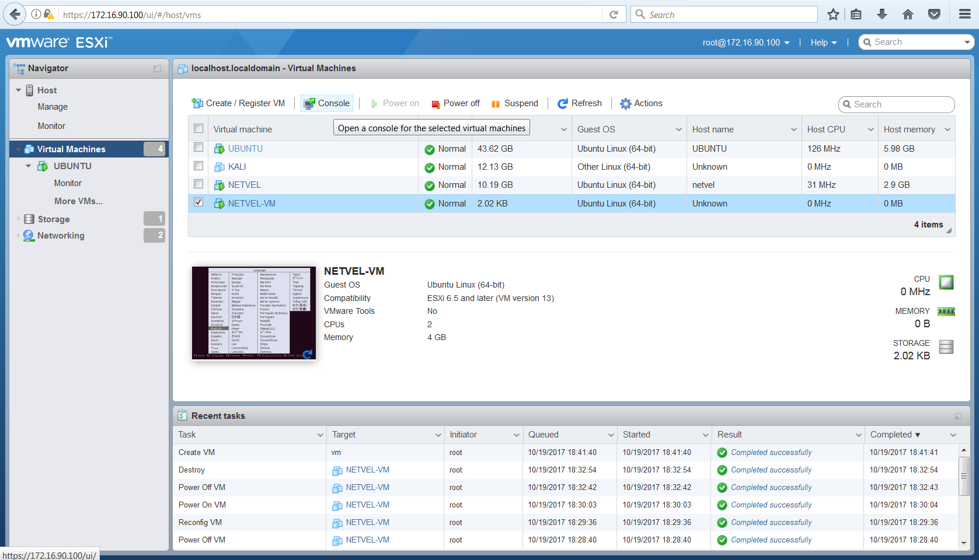Select Monitor under UBUNTU
This screenshot has height=560, width=979.
point(68,183)
